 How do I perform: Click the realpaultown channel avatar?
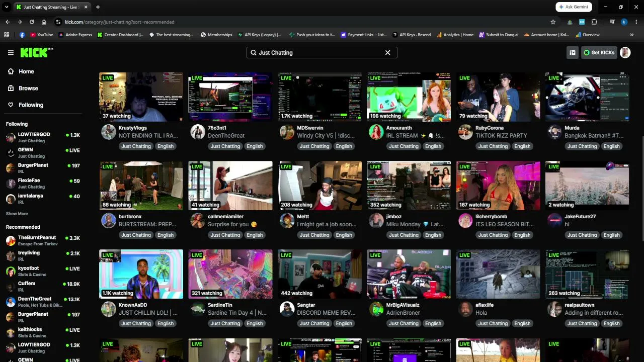click(x=555, y=309)
